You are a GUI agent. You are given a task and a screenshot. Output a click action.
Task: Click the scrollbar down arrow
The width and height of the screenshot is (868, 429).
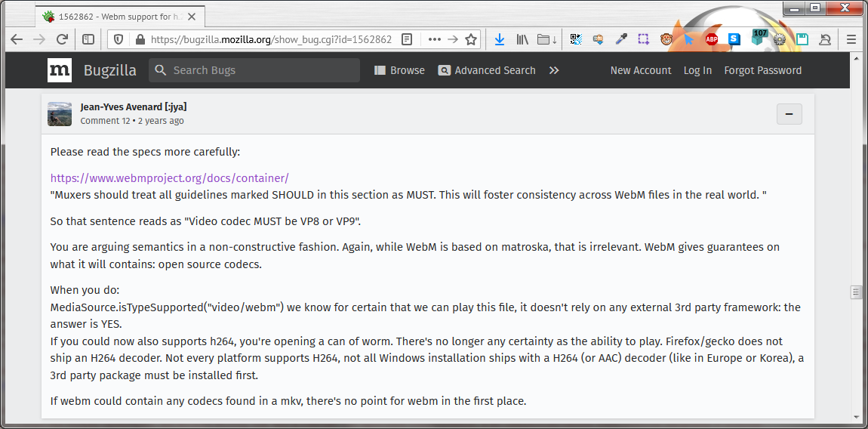(857, 416)
